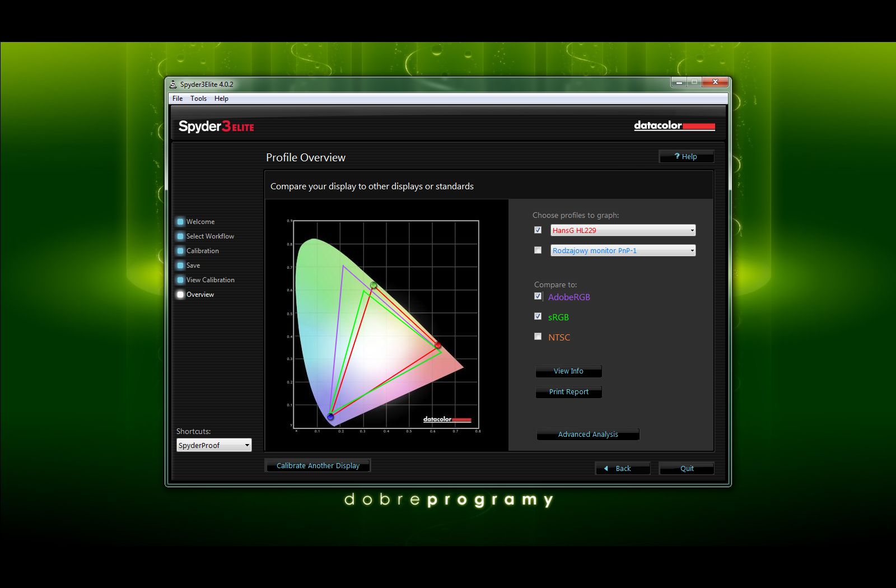Click the Spyder3 Elite logo
The image size is (896, 588).
click(216, 127)
